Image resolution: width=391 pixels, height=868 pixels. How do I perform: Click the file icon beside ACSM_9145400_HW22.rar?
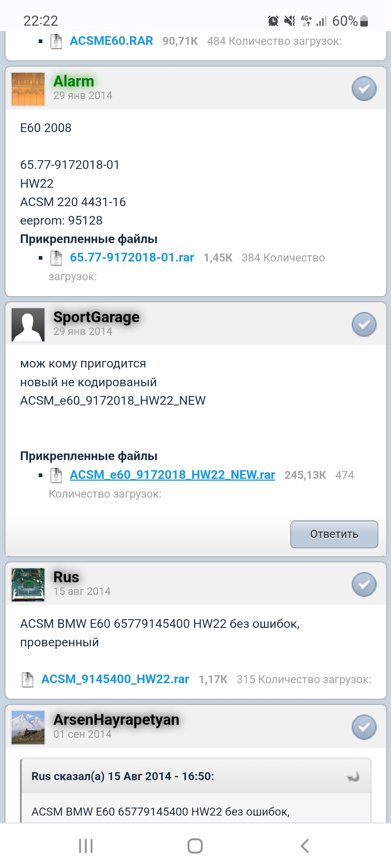click(28, 680)
